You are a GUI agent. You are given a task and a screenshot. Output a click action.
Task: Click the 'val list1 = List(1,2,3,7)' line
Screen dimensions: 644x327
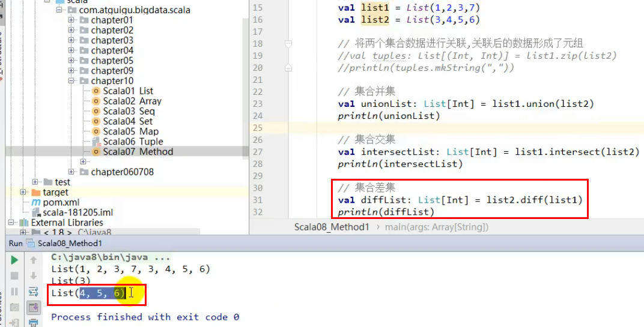coord(409,7)
